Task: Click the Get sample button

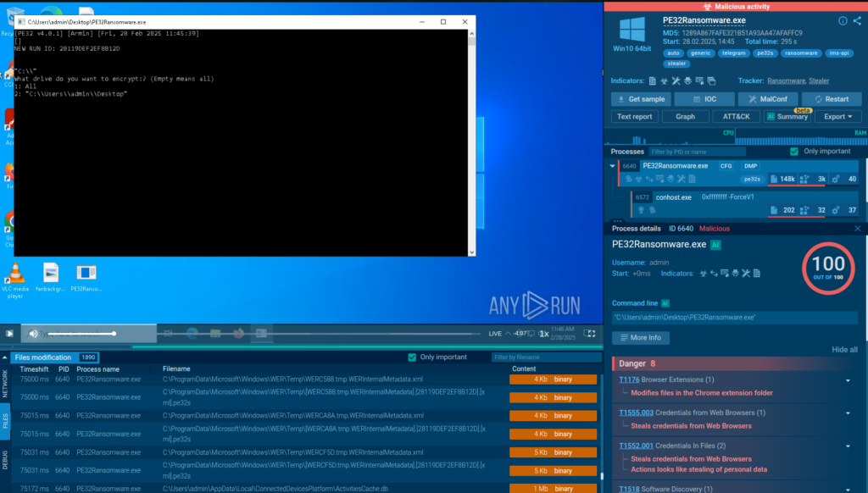Action: pyautogui.click(x=640, y=99)
